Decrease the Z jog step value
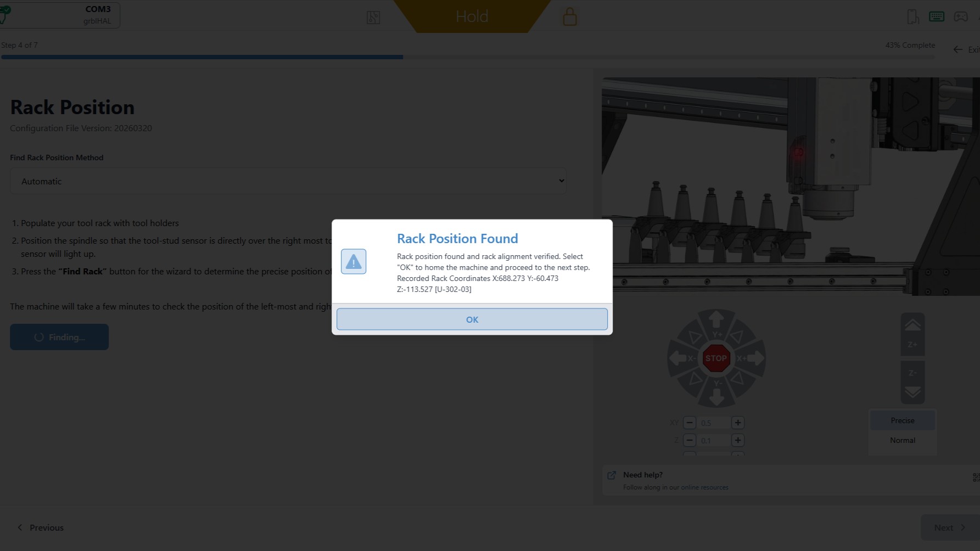Viewport: 980px width, 551px height. 690,440
